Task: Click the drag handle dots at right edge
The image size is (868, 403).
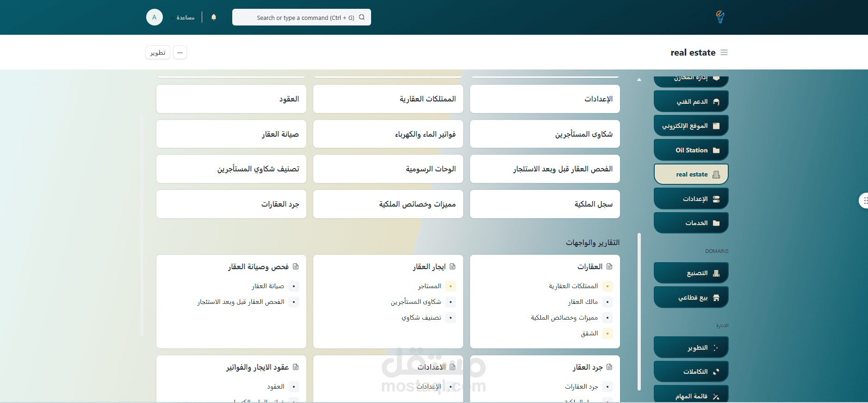Action: [x=865, y=201]
